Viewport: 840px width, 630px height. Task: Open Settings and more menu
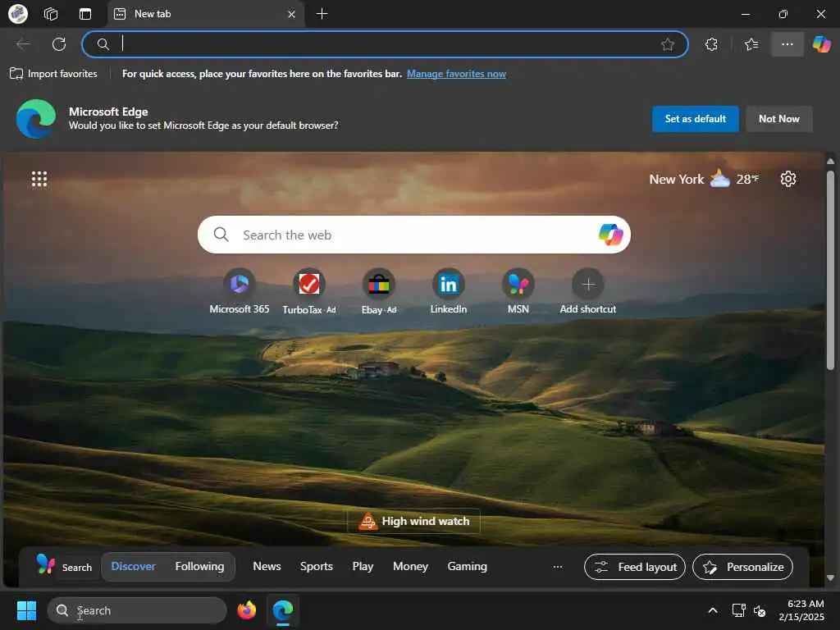[x=787, y=44]
